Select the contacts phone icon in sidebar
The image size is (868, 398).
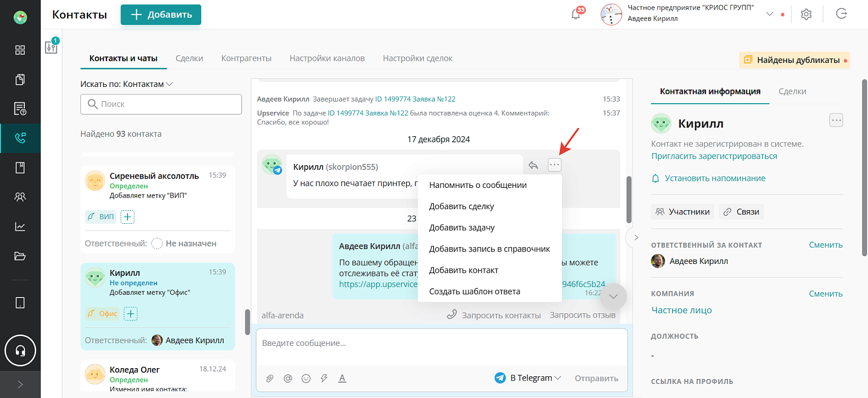20,138
